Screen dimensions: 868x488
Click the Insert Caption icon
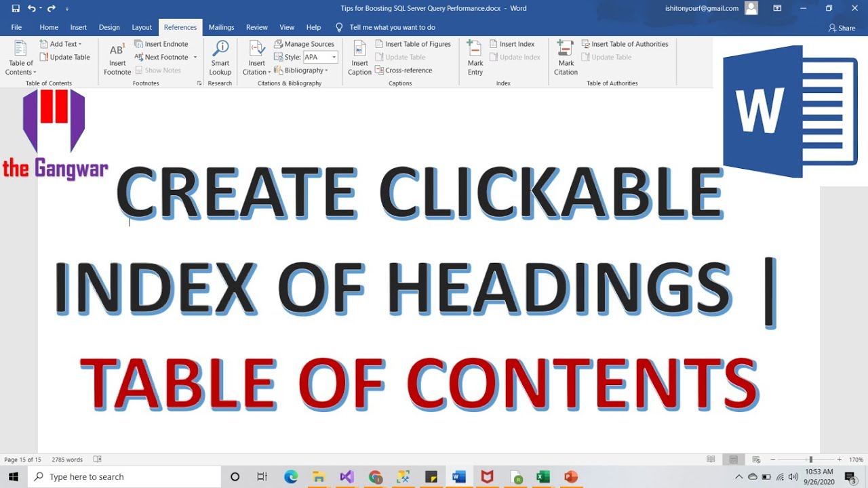pyautogui.click(x=359, y=58)
